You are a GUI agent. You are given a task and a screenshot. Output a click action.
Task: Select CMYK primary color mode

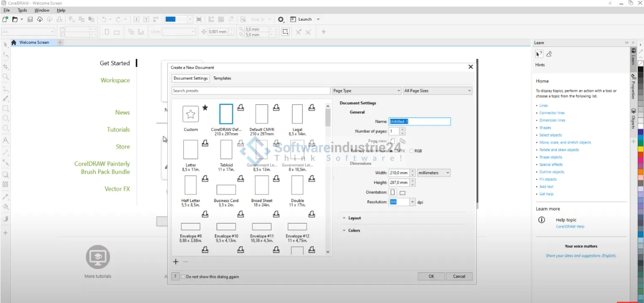click(x=391, y=151)
